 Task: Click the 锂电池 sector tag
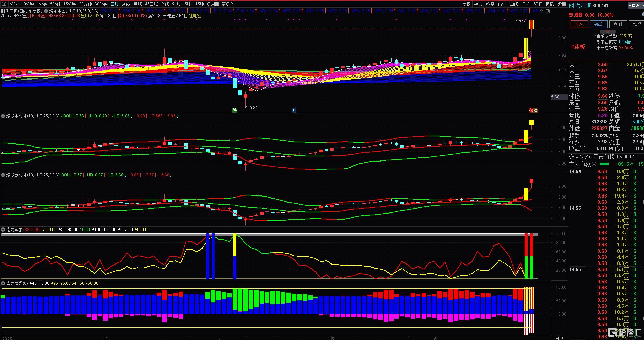tap(195, 16)
